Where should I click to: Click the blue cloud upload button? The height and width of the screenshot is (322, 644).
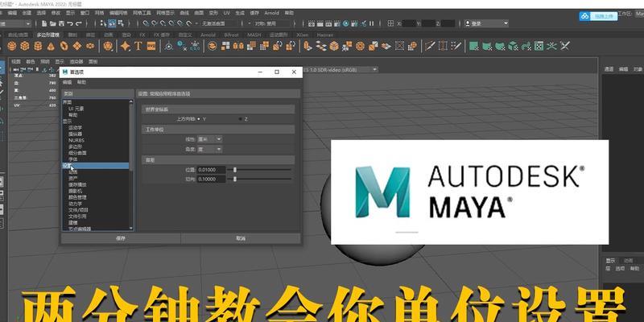point(598,16)
